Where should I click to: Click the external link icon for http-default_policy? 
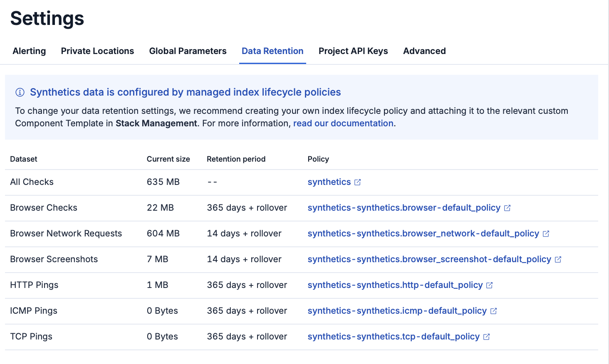pos(489,285)
